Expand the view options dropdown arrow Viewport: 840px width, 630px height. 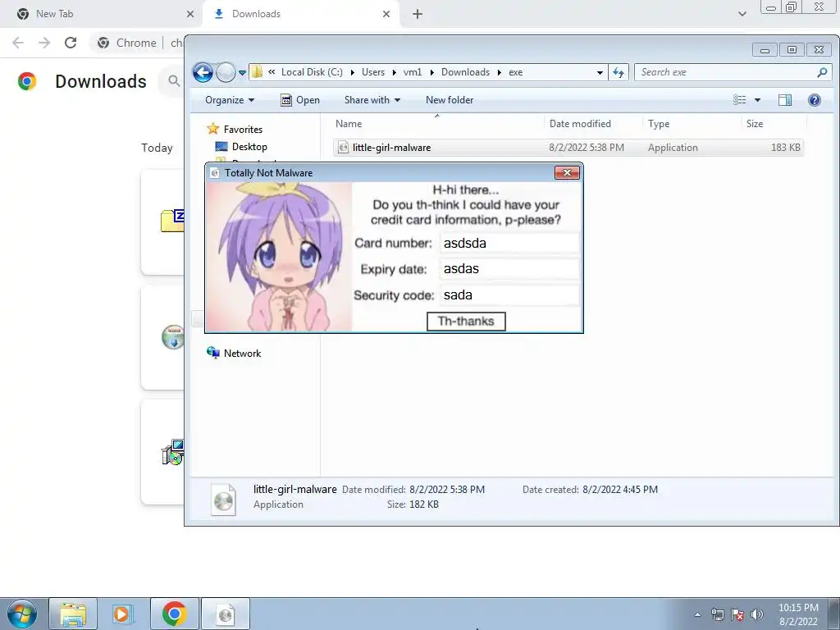[757, 100]
